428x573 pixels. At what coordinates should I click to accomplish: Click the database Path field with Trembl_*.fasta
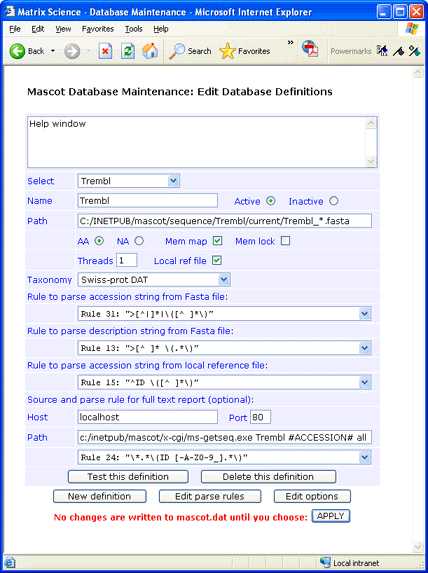coord(224,221)
